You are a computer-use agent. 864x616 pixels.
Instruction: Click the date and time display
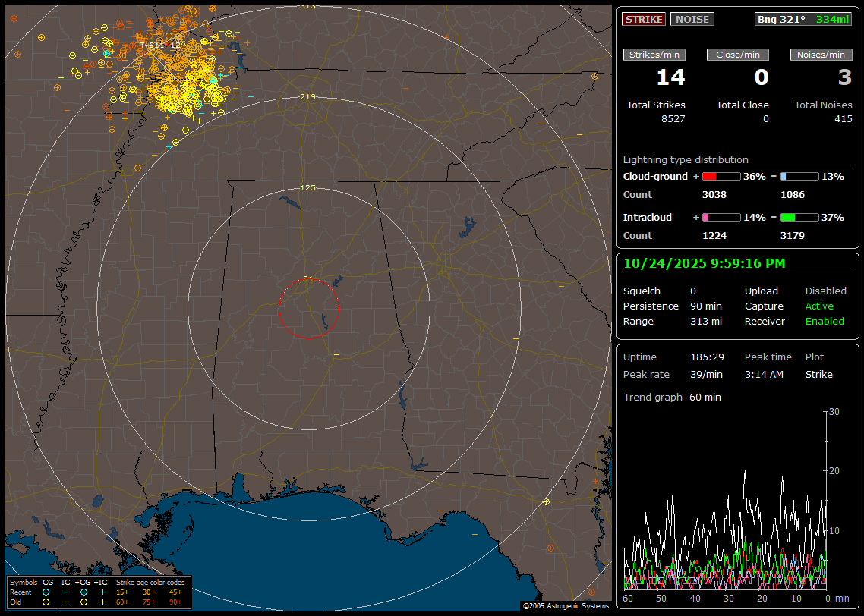pos(705,264)
